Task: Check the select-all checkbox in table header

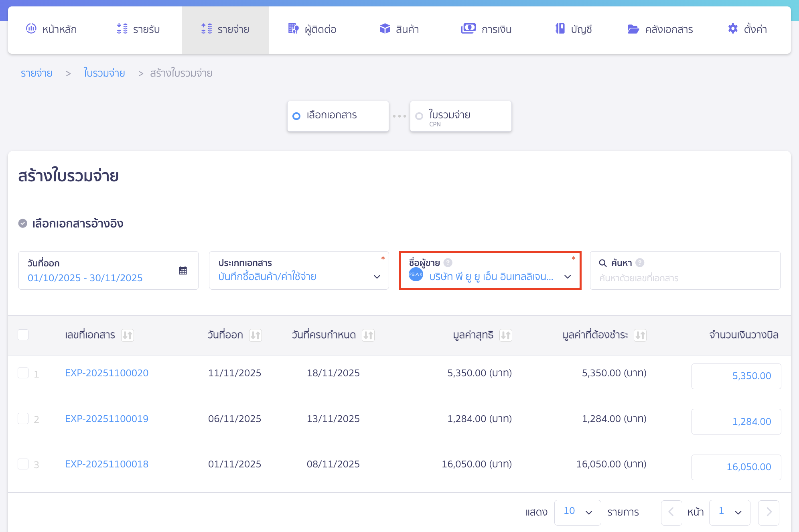Action: [x=23, y=334]
